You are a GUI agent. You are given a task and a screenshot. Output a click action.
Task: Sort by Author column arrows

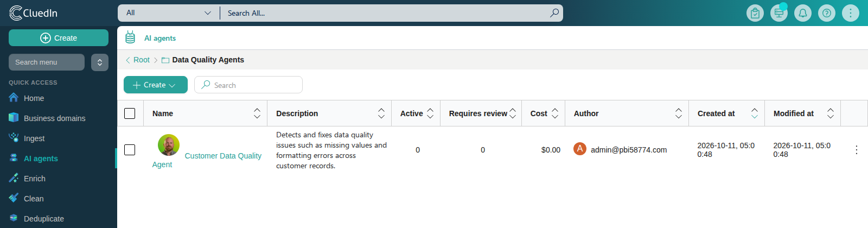pyautogui.click(x=679, y=113)
